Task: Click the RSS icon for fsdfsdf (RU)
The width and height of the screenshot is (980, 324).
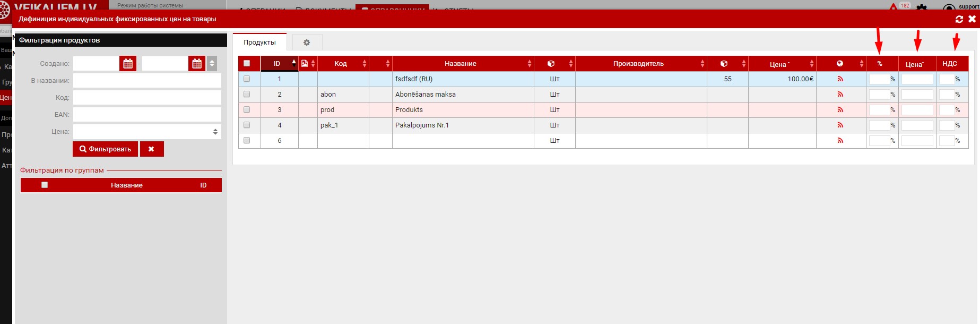Action: tap(840, 79)
